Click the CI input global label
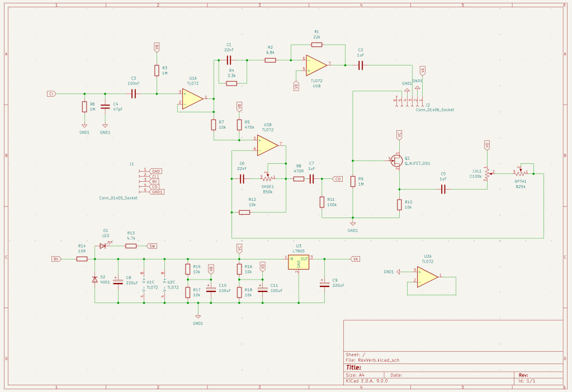The width and height of the screenshot is (572, 392). coord(51,94)
